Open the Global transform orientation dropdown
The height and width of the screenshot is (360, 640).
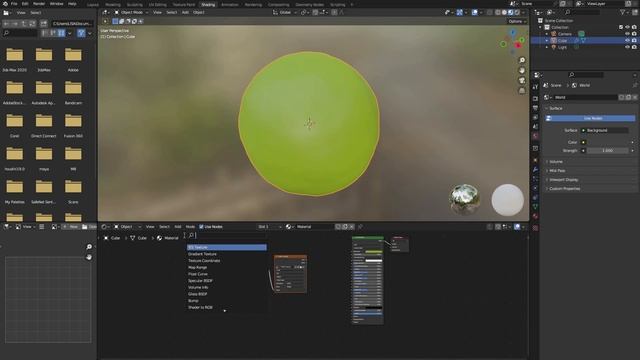285,13
